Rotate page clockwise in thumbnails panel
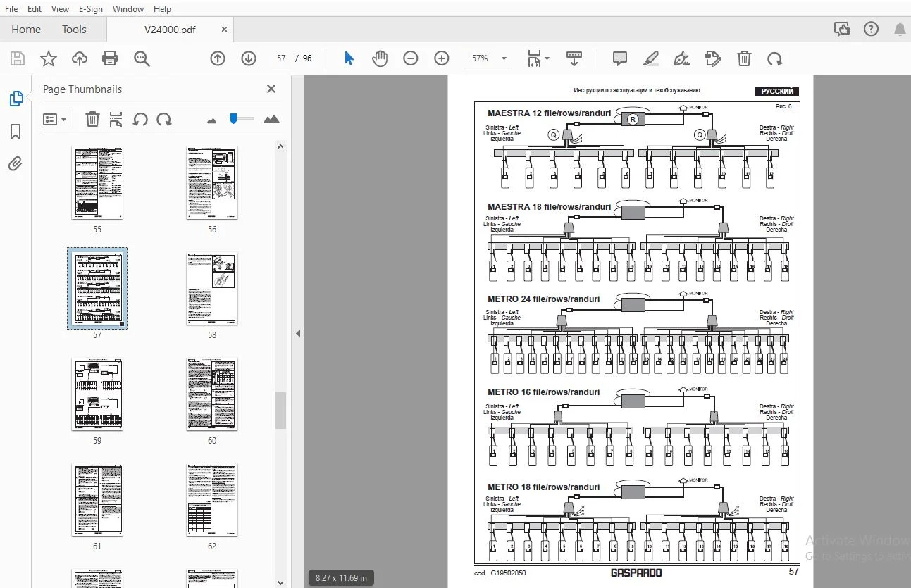The image size is (911, 588). (164, 119)
